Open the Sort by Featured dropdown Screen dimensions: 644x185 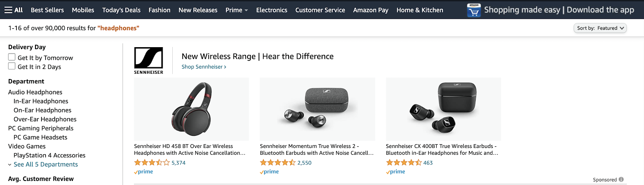(600, 28)
